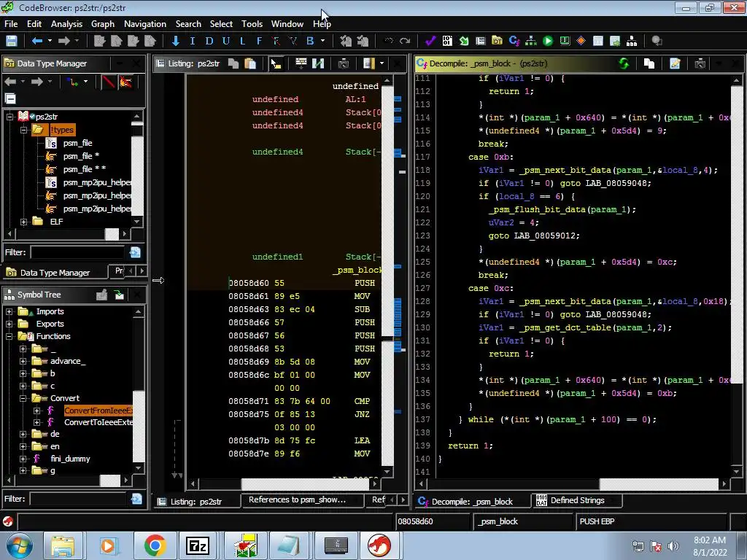The image size is (747, 560).
Task: Collapse the ps2str archive node
Action: [9, 116]
